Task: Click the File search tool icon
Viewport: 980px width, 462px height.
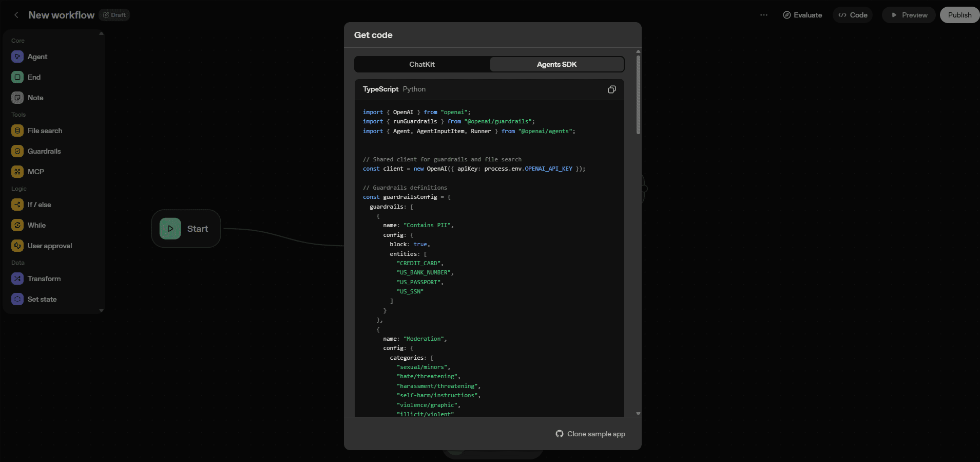Action: [17, 131]
